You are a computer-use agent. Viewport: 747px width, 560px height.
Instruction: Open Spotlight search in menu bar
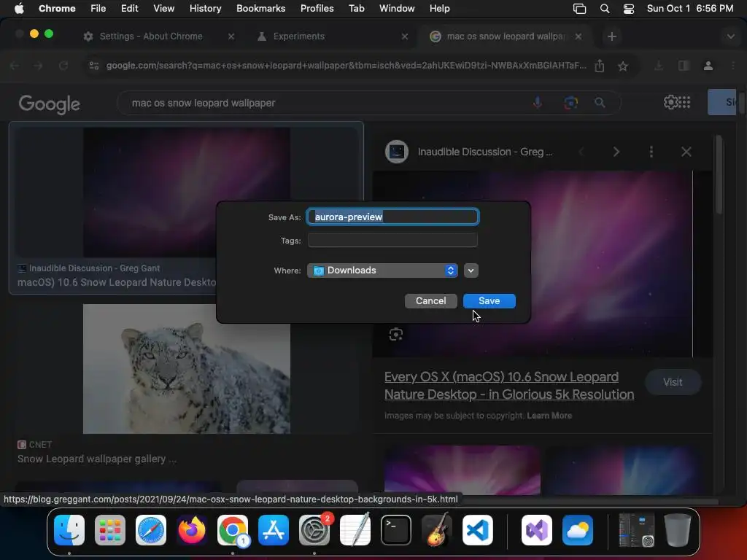[605, 9]
